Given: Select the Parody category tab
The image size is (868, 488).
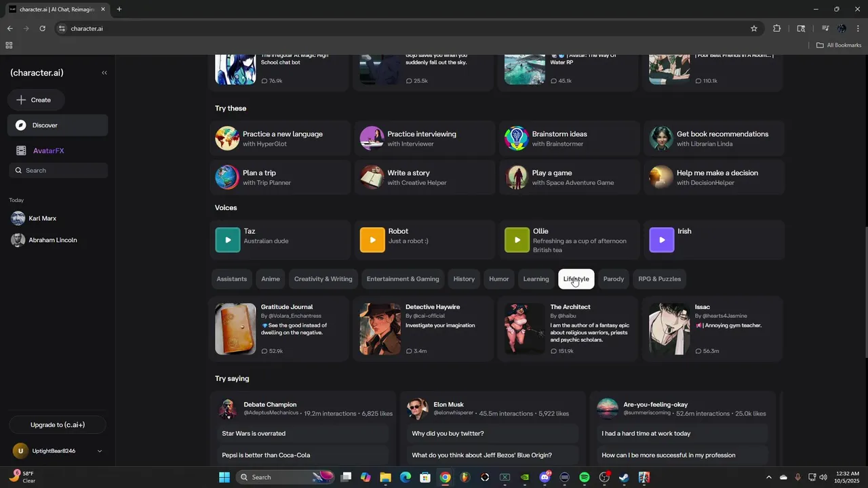Looking at the screenshot, I should click(x=614, y=279).
